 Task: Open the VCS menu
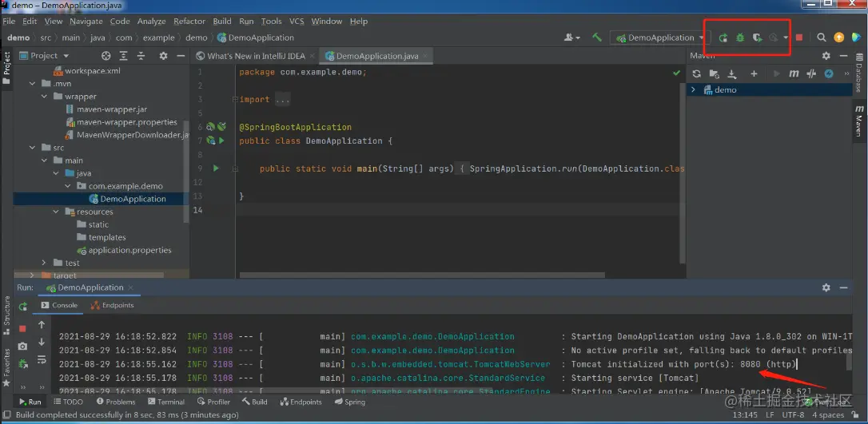[x=297, y=21]
